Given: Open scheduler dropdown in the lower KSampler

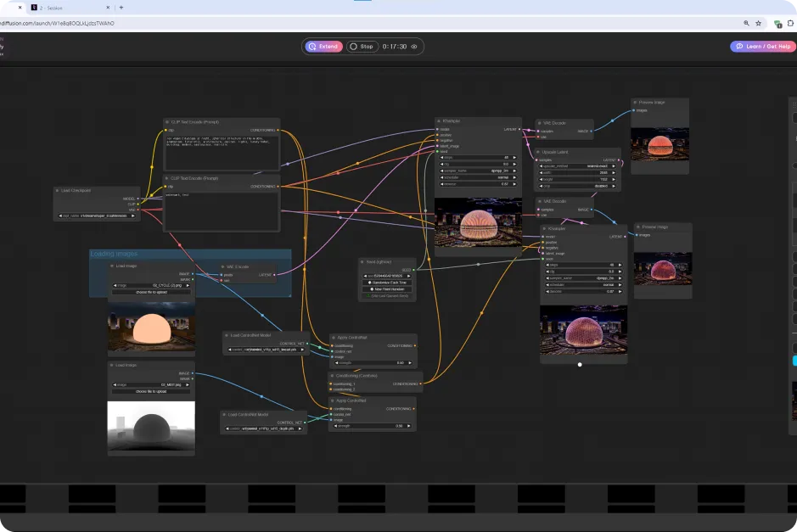Looking at the screenshot, I should coord(583,285).
